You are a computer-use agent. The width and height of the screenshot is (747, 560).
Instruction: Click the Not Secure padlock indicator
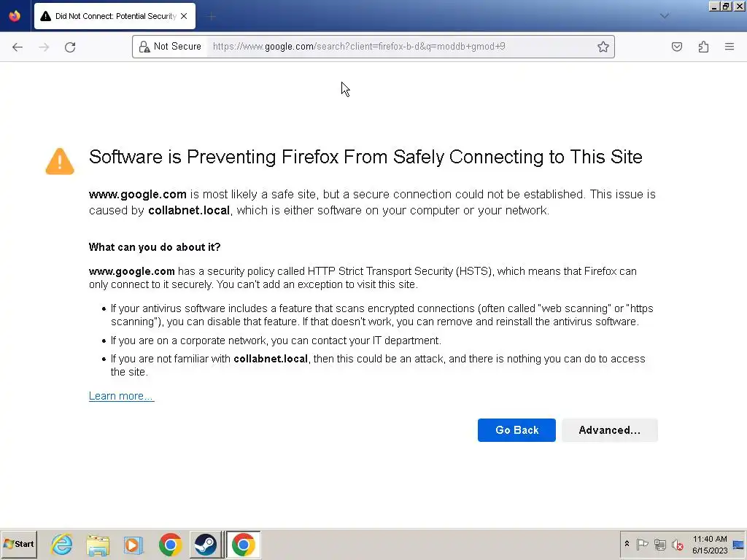pos(169,47)
